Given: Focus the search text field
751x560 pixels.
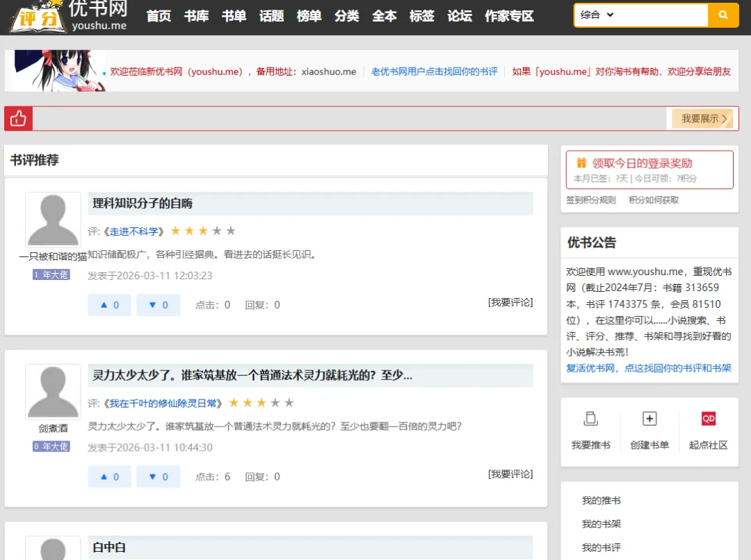Looking at the screenshot, I should click(x=662, y=15).
